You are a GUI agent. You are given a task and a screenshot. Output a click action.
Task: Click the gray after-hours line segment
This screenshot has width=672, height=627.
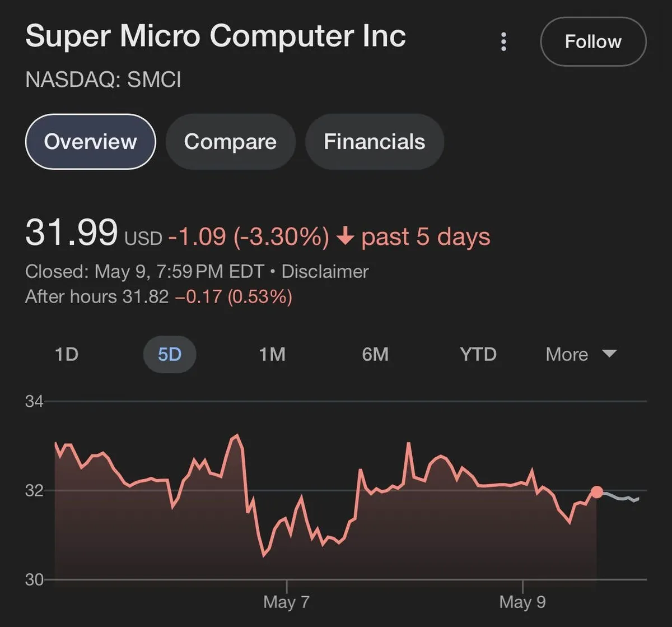620,498
